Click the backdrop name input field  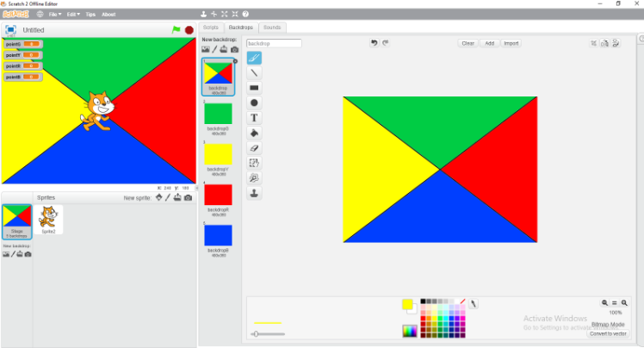274,43
